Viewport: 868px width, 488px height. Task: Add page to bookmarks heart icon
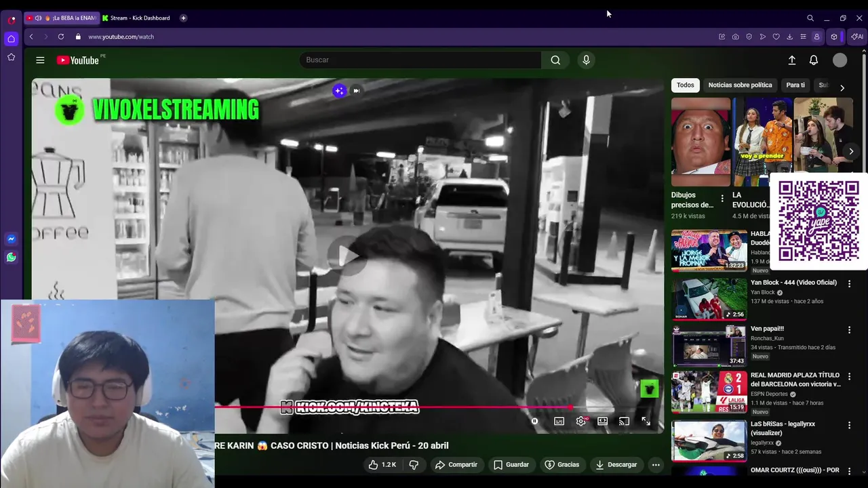(776, 37)
